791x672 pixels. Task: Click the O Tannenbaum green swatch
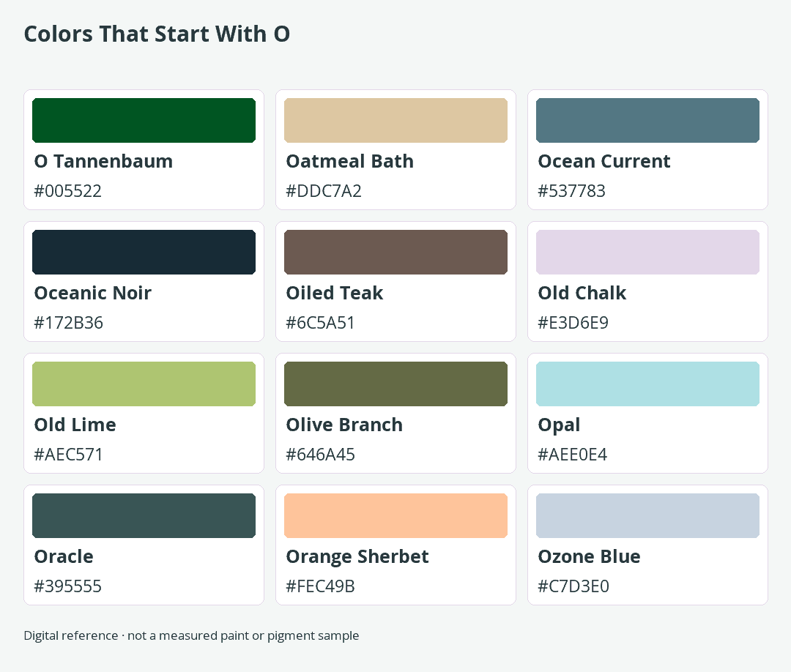tap(144, 121)
